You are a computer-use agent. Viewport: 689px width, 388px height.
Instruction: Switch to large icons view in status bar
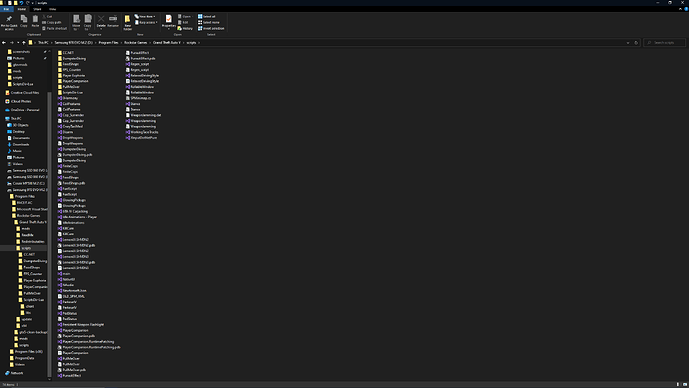[685, 384]
